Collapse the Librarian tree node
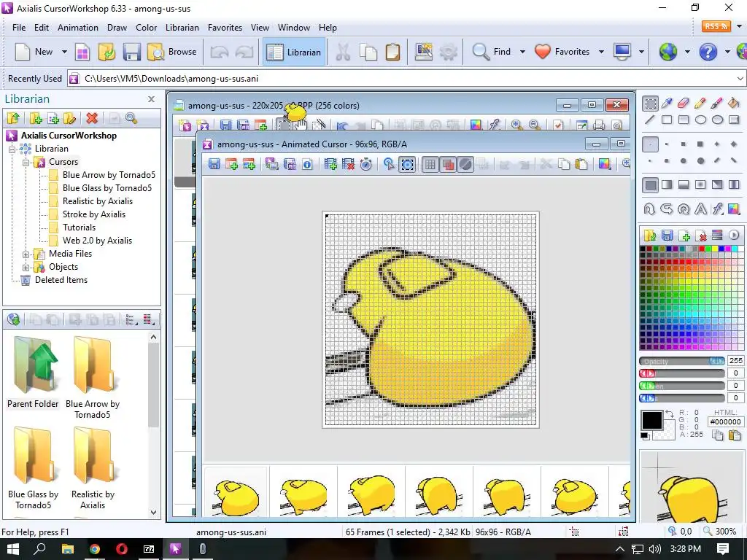The height and width of the screenshot is (560, 747). tap(13, 149)
